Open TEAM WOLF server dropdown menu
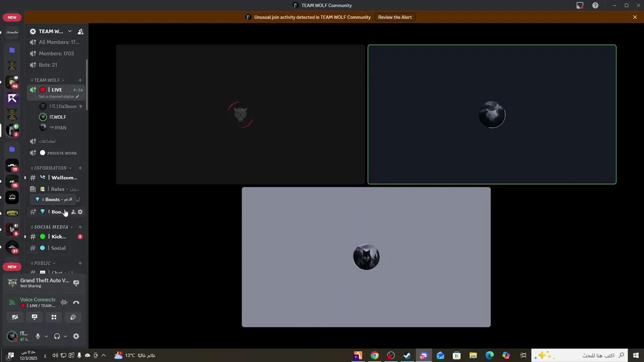Viewport: 644px width, 362px height. click(69, 31)
